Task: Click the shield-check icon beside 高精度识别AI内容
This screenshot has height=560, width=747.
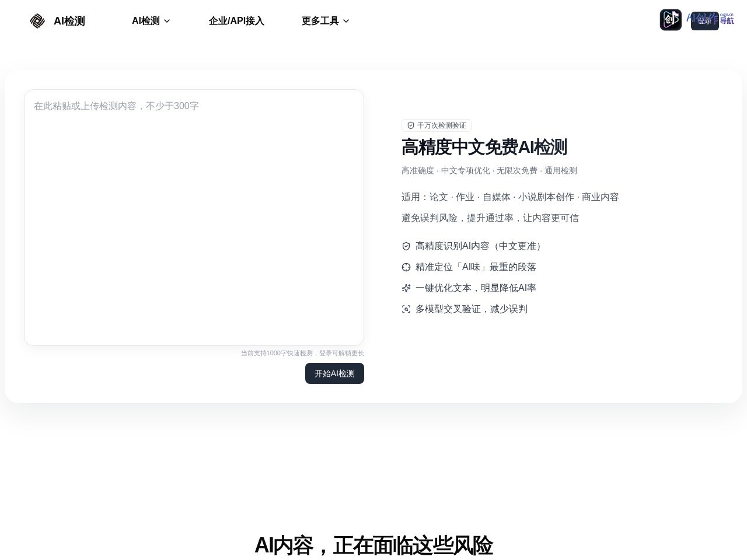Action: 406,246
